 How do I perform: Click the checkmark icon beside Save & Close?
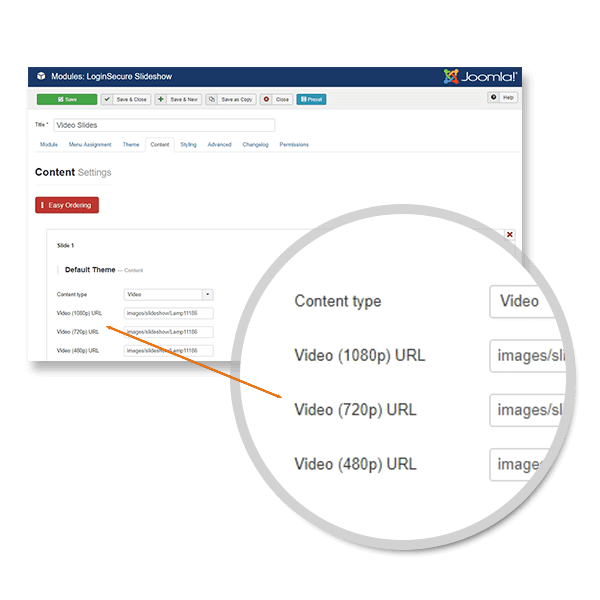pyautogui.click(x=107, y=99)
